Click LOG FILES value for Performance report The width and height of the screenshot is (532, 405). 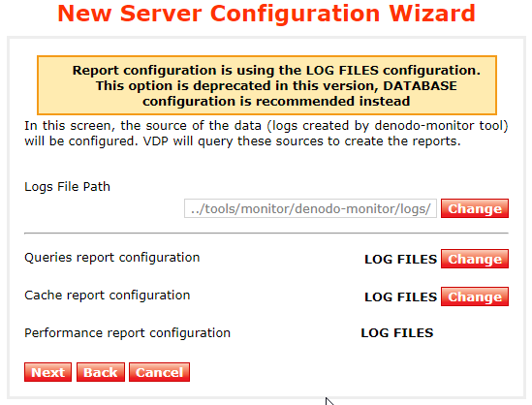click(x=397, y=332)
